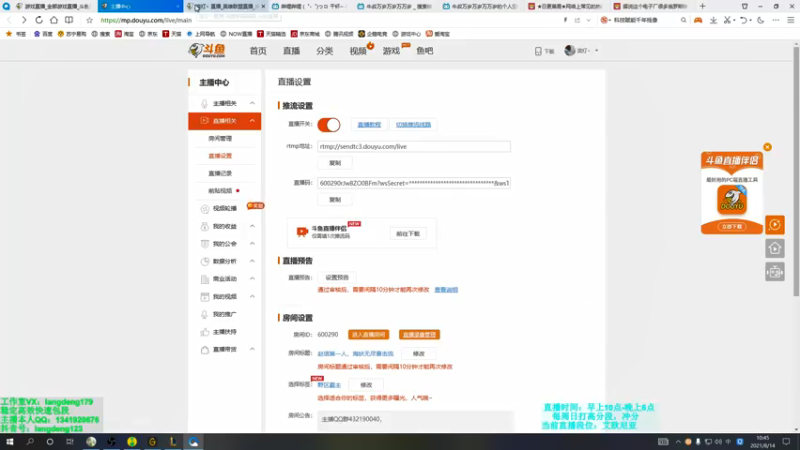Click the mobile download phone icon
The width and height of the screenshot is (800, 450).
[538, 51]
